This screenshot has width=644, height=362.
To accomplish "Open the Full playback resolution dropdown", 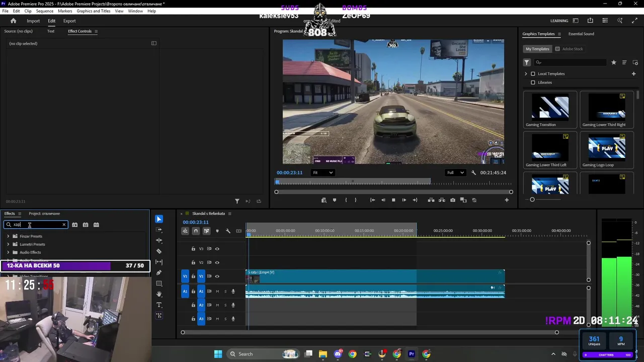I will coord(456,172).
